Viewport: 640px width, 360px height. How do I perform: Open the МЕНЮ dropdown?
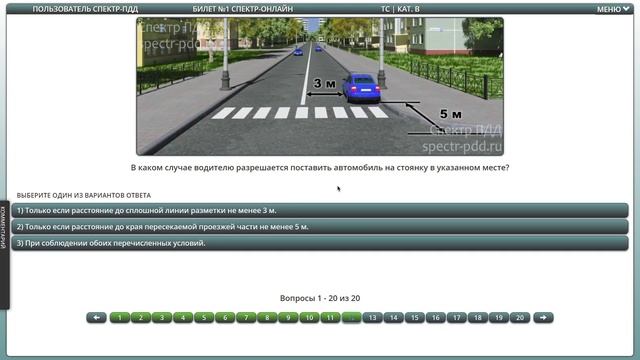pyautogui.click(x=613, y=9)
